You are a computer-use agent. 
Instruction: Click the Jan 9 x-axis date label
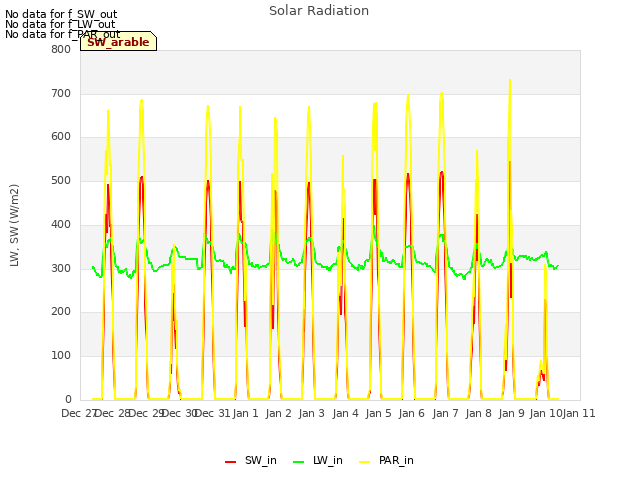[512, 413]
